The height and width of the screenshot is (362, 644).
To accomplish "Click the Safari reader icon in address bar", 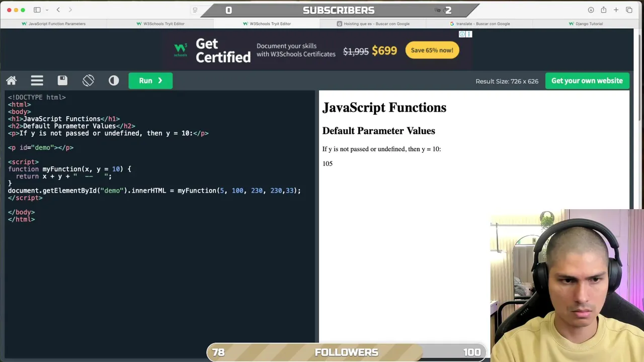I will [195, 10].
